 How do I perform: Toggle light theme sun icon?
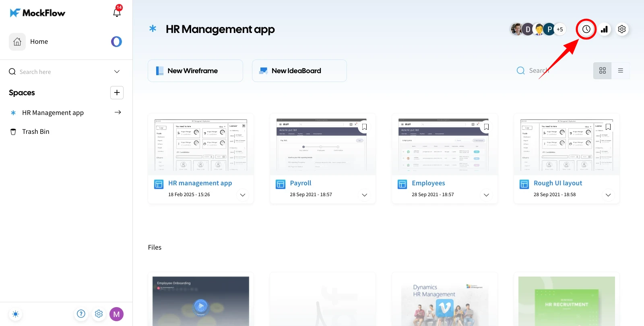click(15, 314)
